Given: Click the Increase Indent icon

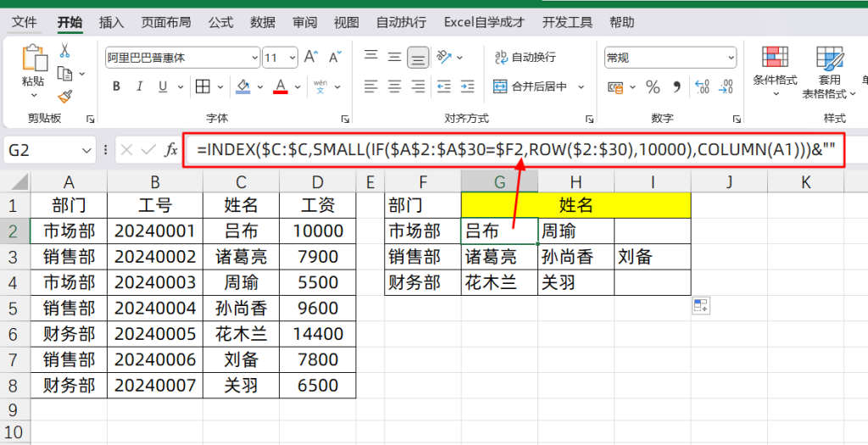Looking at the screenshot, I should 467,86.
